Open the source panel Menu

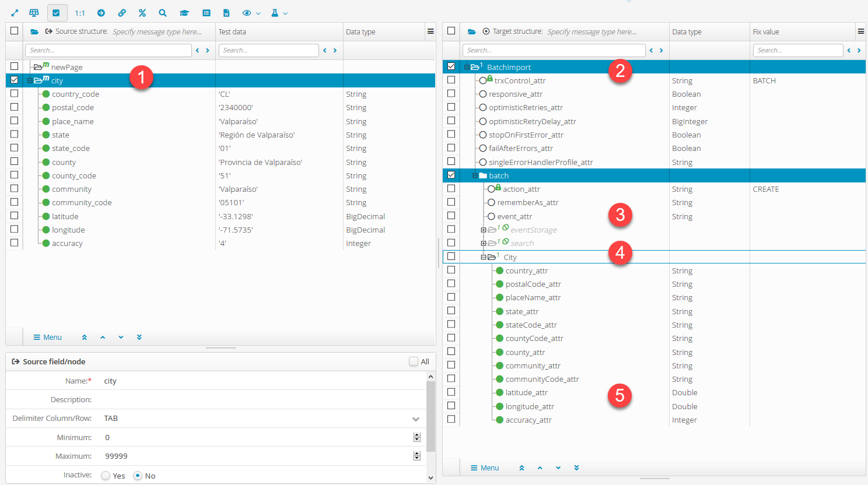pyautogui.click(x=47, y=337)
